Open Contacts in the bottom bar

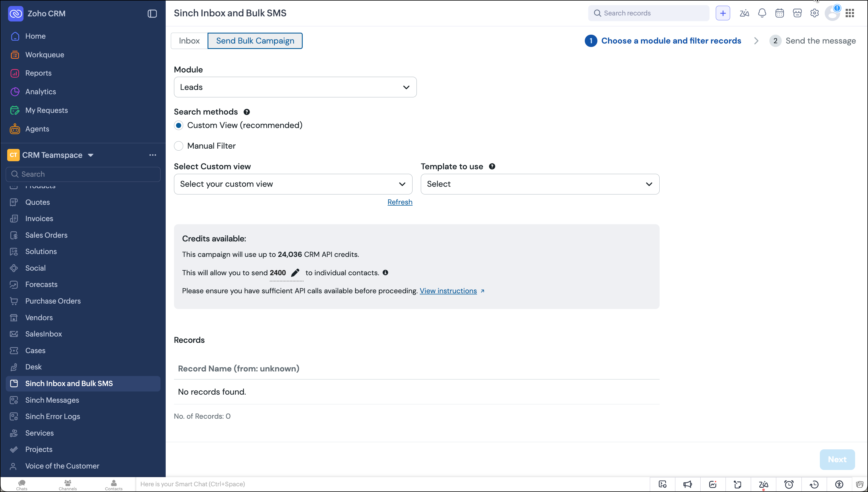[114, 485]
